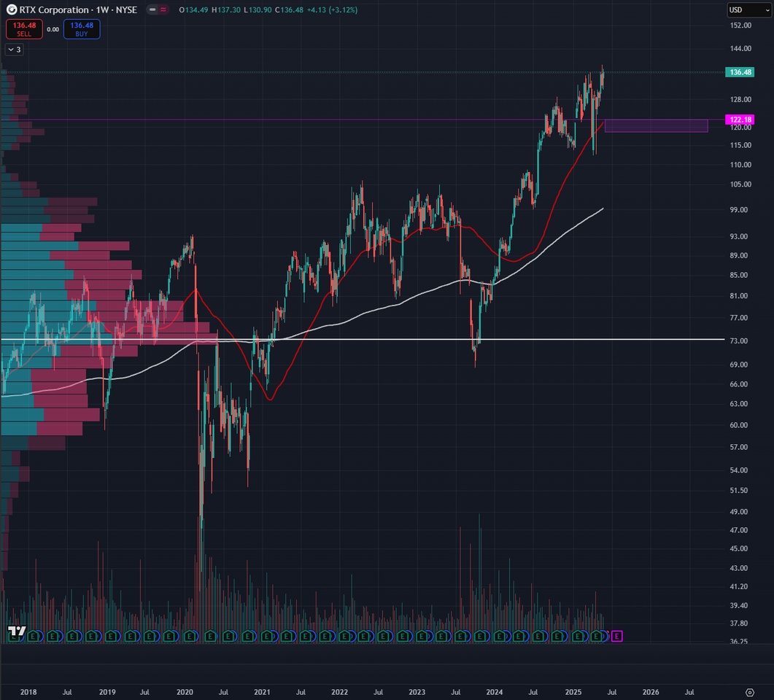Click the 2024 time axis label

click(495, 692)
